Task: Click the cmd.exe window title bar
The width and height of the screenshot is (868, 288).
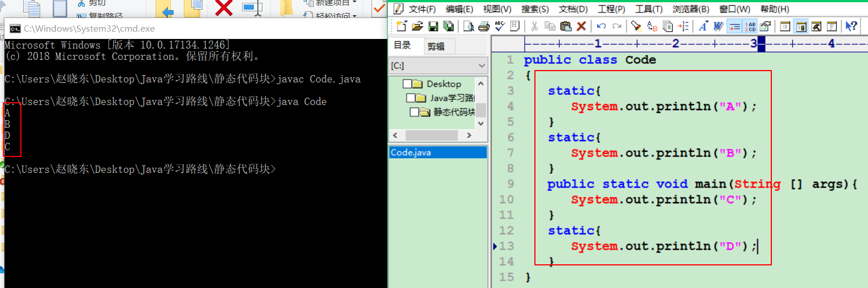Action: pos(195,28)
